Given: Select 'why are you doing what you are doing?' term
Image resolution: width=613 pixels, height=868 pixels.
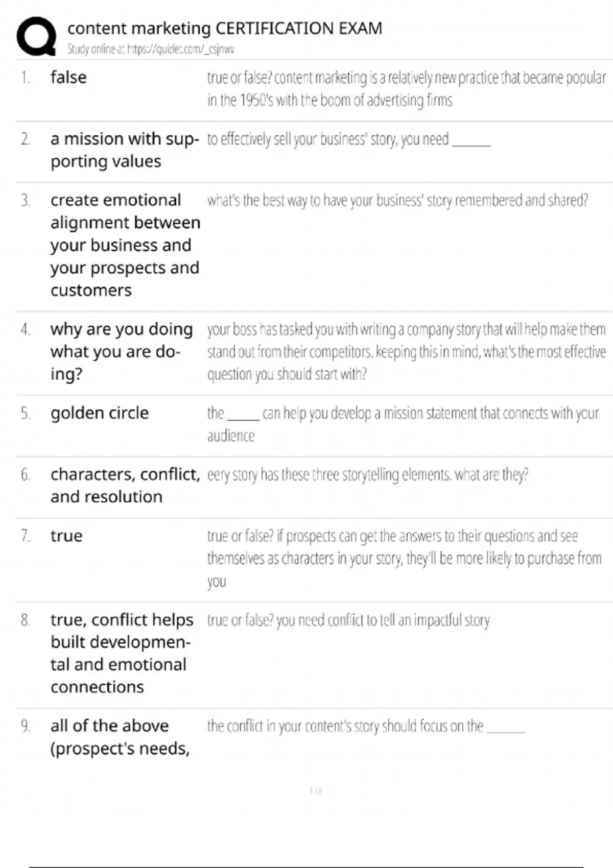Looking at the screenshot, I should (x=122, y=351).
